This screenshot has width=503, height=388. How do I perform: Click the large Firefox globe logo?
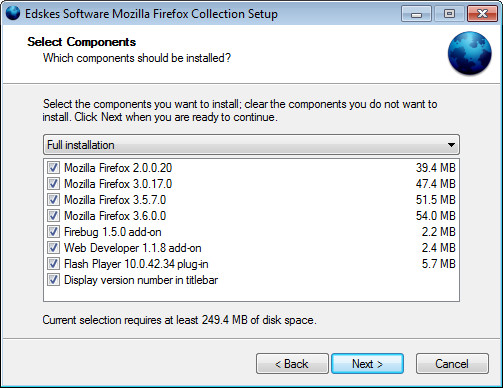pyautogui.click(x=469, y=53)
